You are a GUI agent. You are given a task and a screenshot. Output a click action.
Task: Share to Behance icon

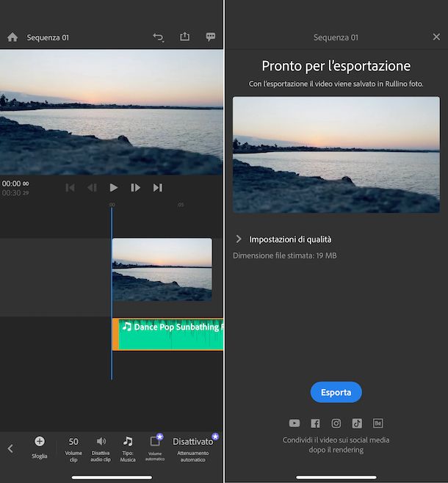click(x=378, y=424)
